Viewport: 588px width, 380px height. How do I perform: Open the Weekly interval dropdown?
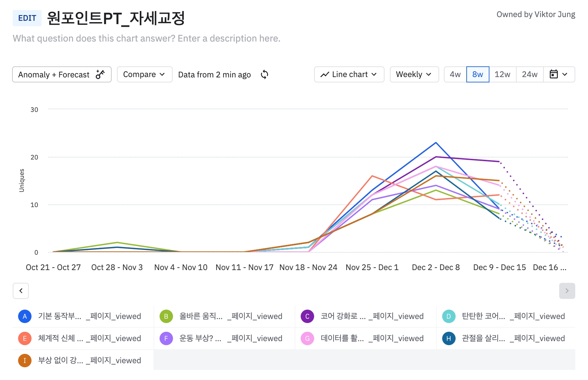tap(414, 74)
